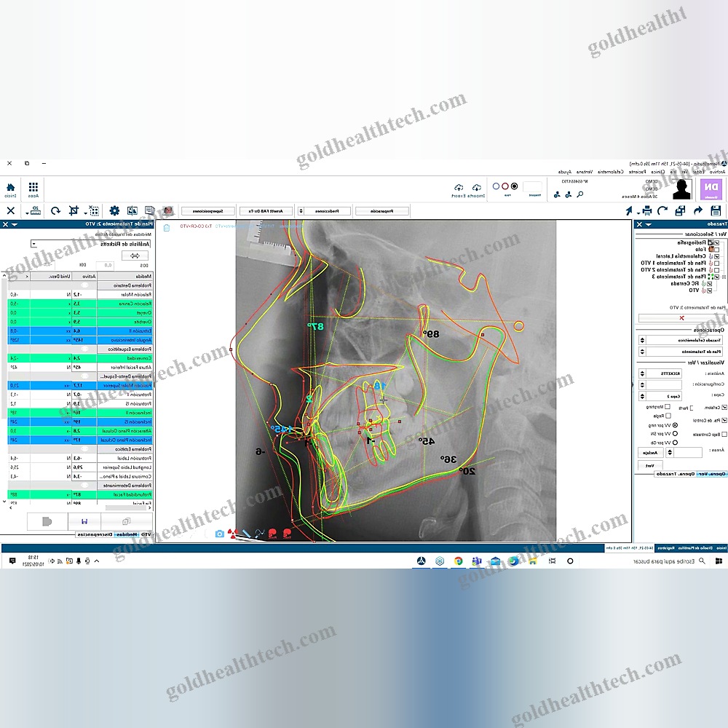Open the Configuración dropdown

(x=660, y=384)
